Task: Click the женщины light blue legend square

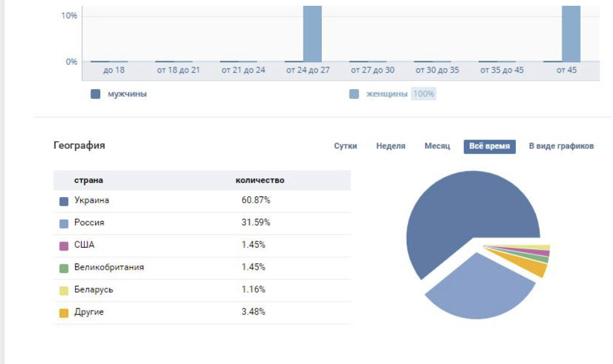Action: coord(354,94)
